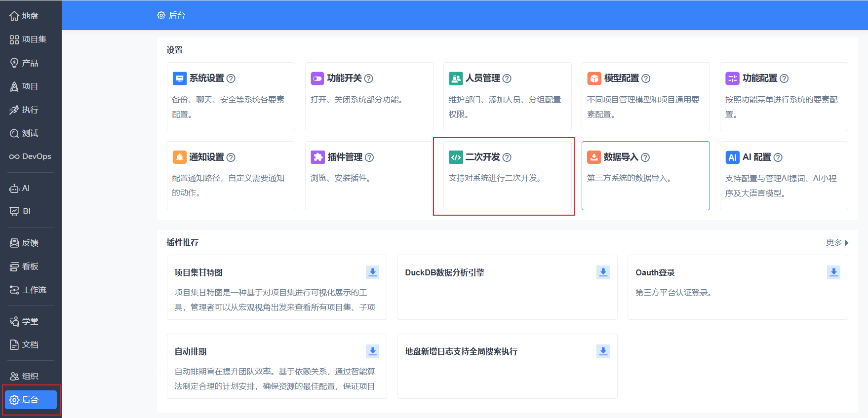Click the purple 插件管理 puzzle icon

pos(317,157)
